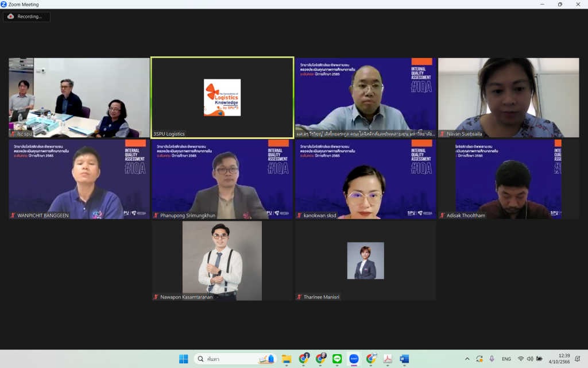588x368 pixels.
Task: Click the muted mic icon beside lsc spu
Action: [x=13, y=133]
